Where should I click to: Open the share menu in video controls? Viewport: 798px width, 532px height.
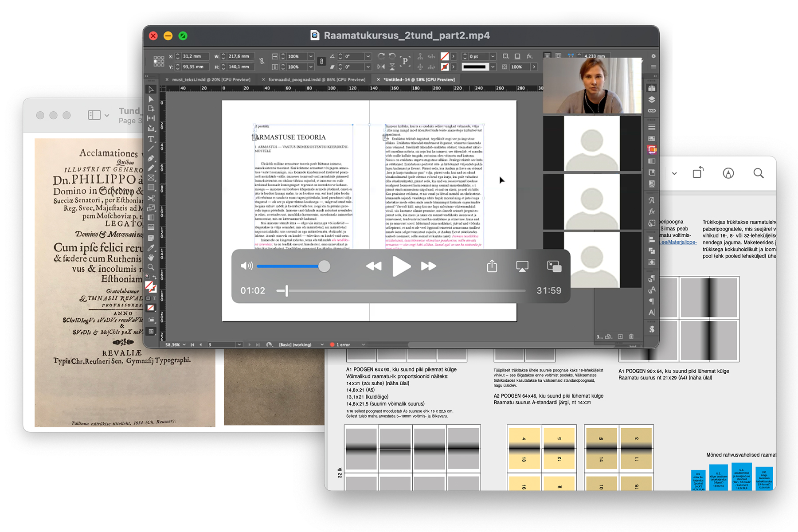(x=492, y=266)
